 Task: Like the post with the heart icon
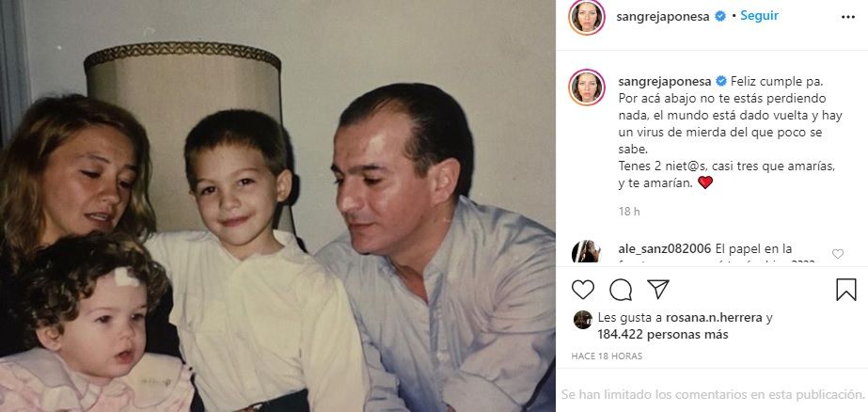click(x=582, y=290)
